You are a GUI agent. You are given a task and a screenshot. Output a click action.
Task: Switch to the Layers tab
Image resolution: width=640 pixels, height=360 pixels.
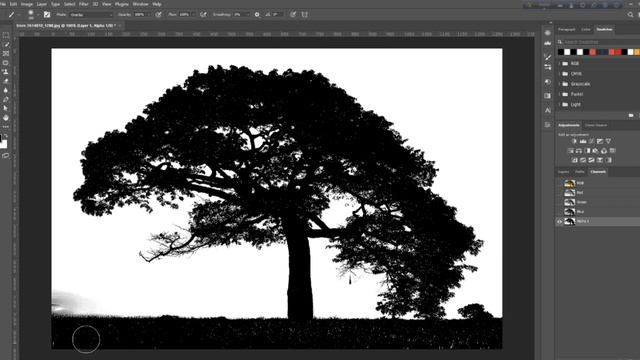563,172
